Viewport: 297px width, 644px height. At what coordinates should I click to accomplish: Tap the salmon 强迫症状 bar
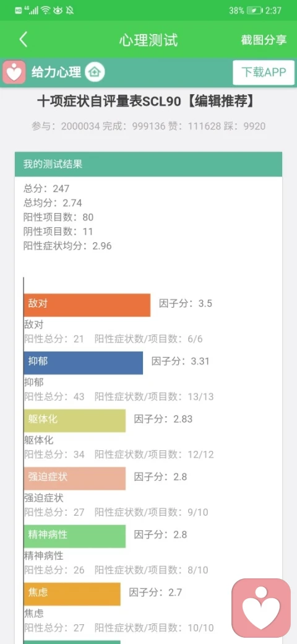coord(75,479)
